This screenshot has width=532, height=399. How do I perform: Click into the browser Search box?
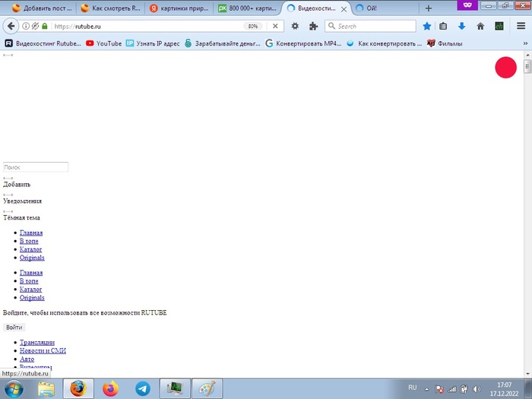tap(370, 26)
